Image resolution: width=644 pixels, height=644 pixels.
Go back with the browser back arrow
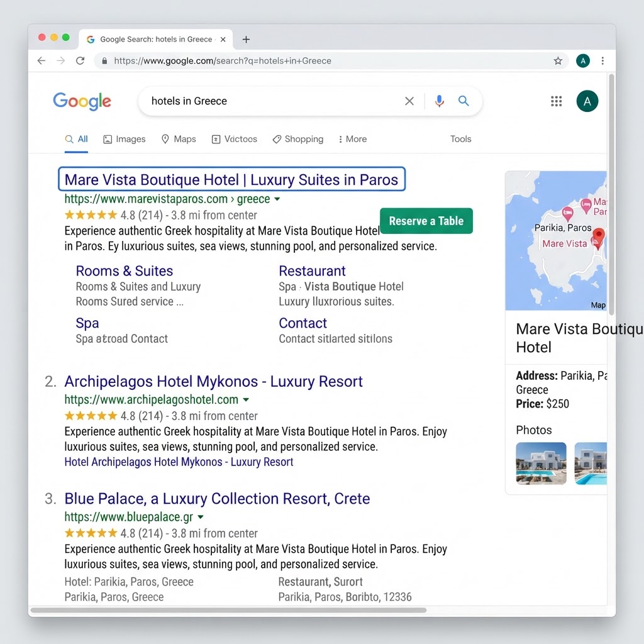pyautogui.click(x=42, y=61)
